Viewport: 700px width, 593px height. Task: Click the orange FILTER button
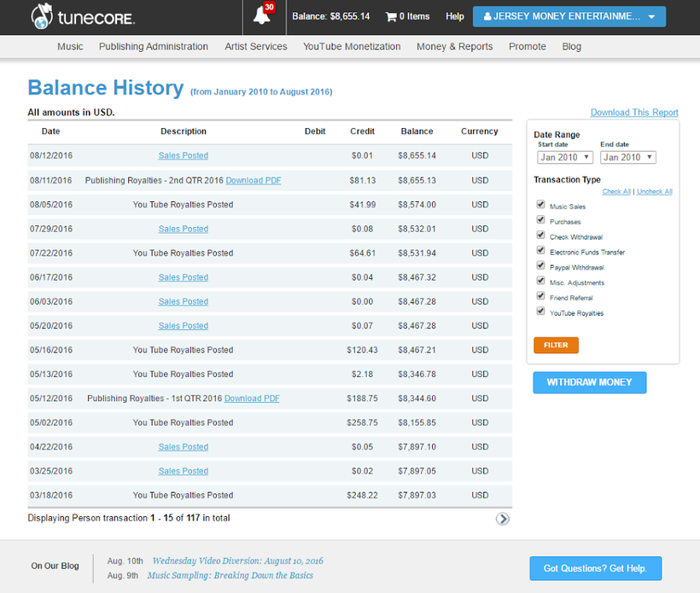[556, 346]
